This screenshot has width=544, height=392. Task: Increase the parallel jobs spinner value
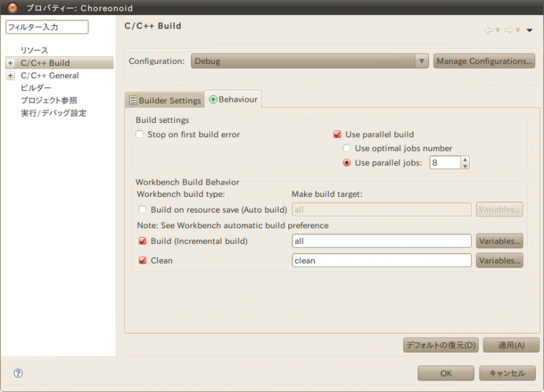(465, 160)
